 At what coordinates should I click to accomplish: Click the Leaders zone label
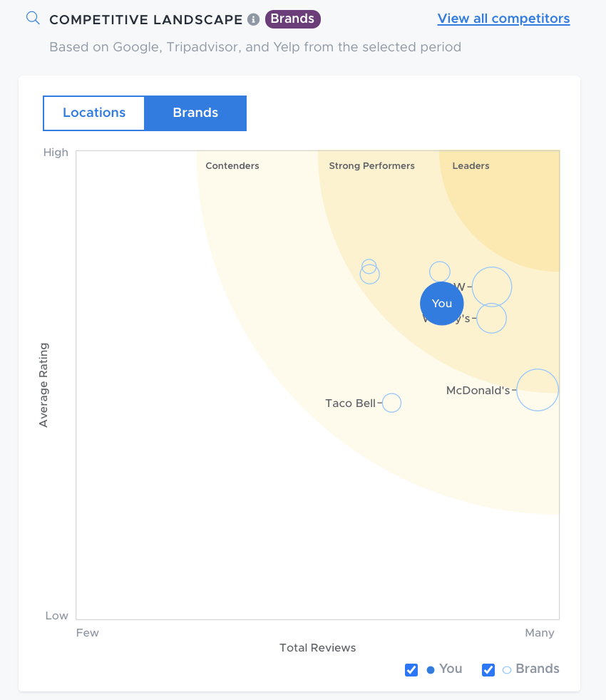(x=471, y=166)
